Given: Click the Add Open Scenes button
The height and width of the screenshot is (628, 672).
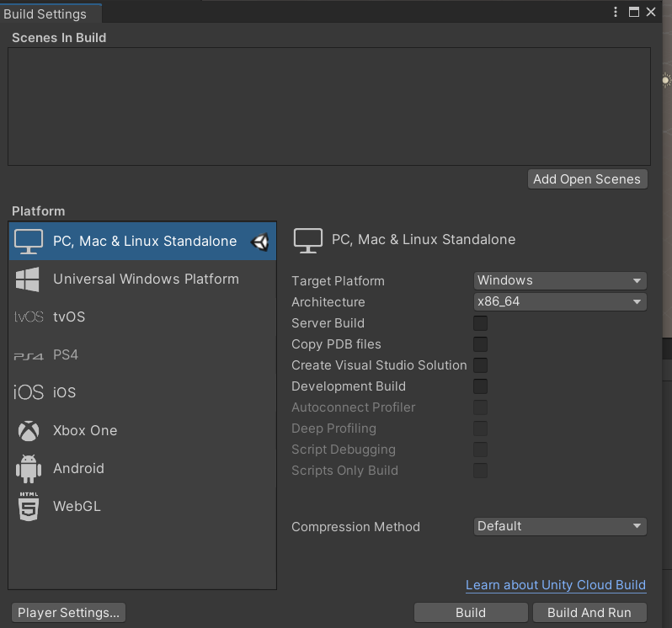Looking at the screenshot, I should point(587,179).
